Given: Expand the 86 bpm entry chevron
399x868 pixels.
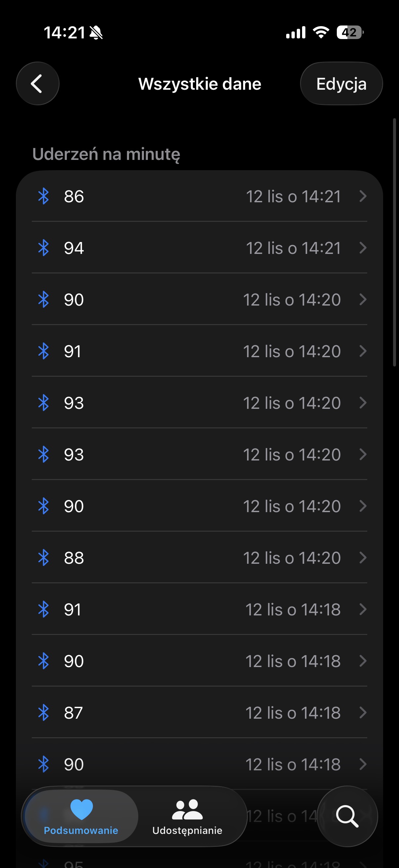Looking at the screenshot, I should [x=363, y=196].
